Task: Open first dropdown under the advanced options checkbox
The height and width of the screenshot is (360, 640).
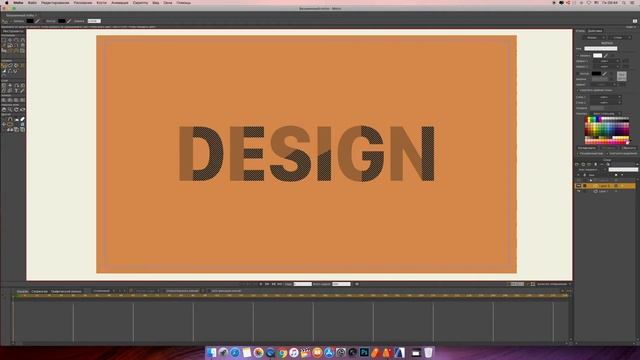Action: point(605,97)
